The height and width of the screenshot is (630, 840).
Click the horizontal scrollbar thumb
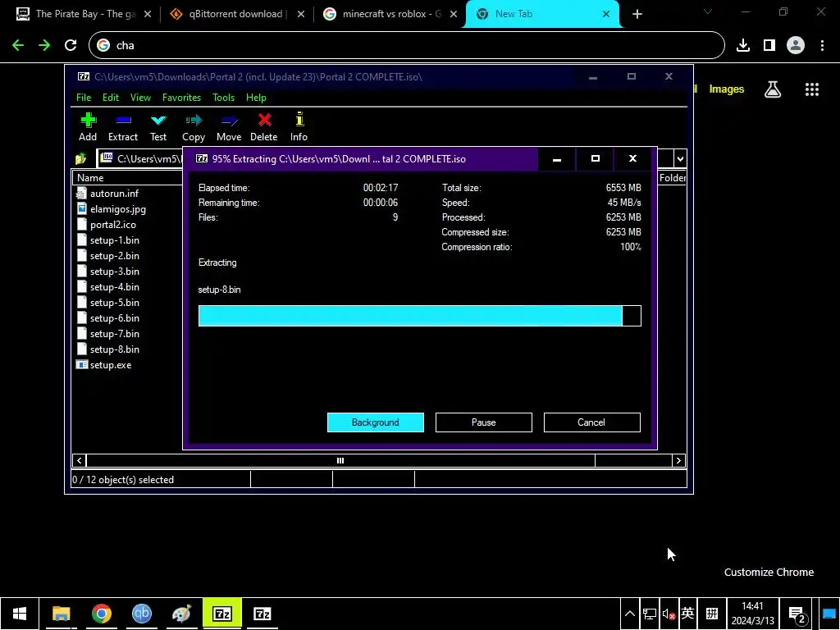[340, 461]
